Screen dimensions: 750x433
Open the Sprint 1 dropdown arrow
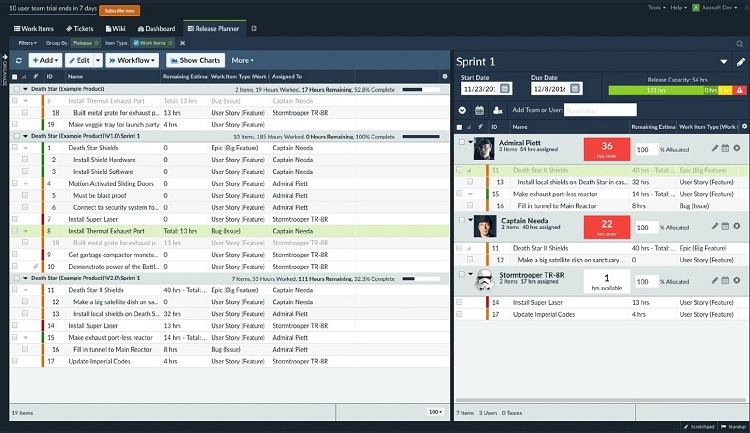click(x=724, y=62)
